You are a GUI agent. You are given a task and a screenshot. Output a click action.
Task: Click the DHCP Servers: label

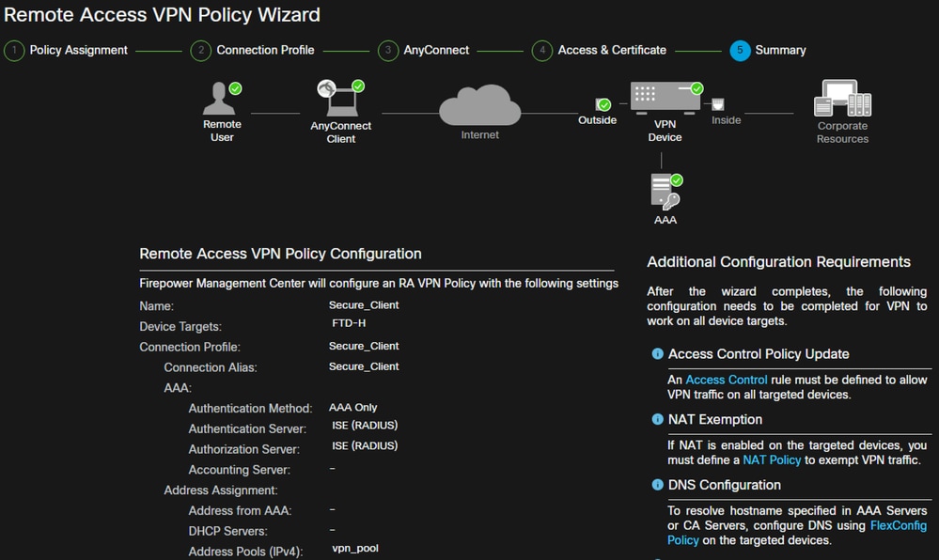pyautogui.click(x=227, y=531)
